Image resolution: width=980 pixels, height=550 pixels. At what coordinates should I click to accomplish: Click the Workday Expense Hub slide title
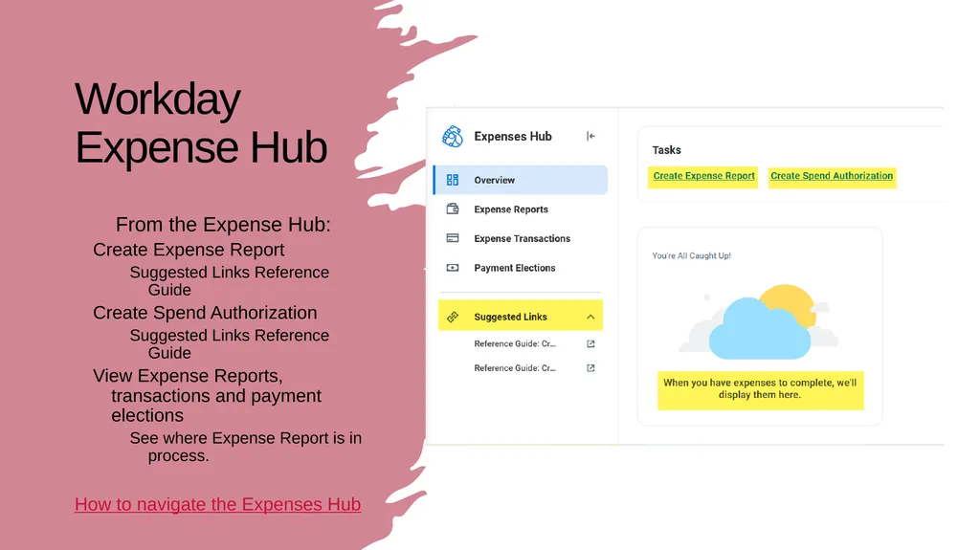click(201, 123)
